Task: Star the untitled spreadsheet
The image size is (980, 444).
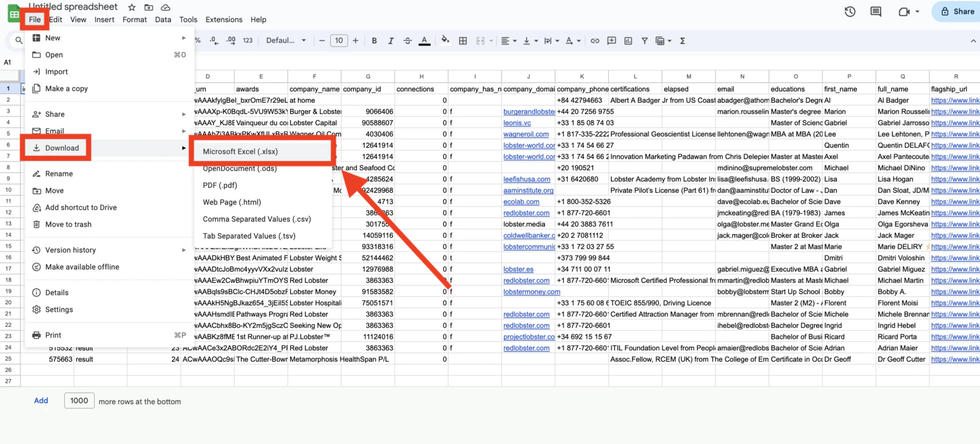Action: [132, 7]
